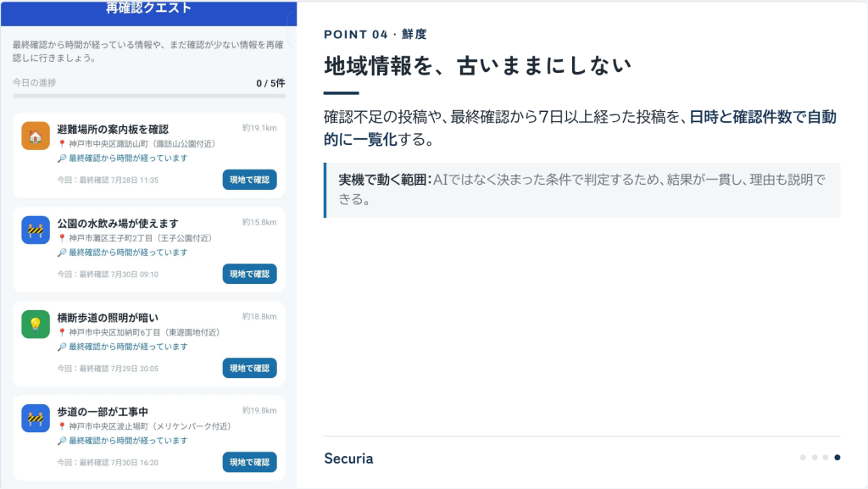The image size is (868, 489).
Task: Click the magnifier icon in the 避難場所の案内板 card
Action: (x=62, y=158)
